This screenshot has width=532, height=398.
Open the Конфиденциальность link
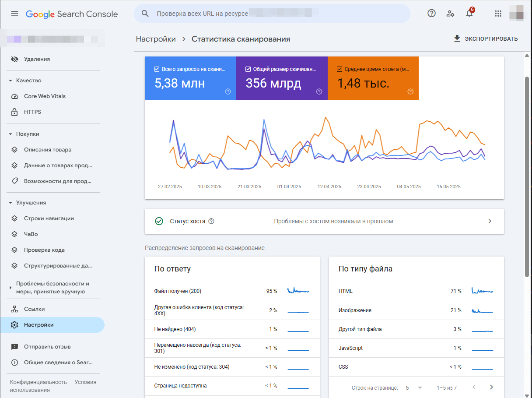point(38,382)
